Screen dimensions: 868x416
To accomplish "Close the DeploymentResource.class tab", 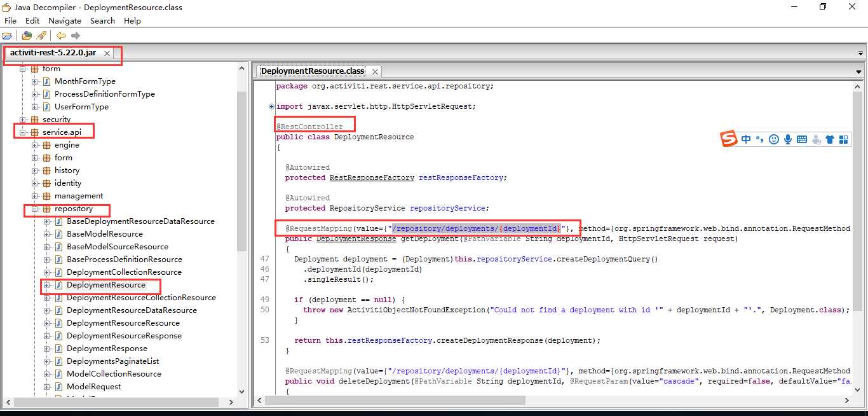I will pyautogui.click(x=375, y=72).
